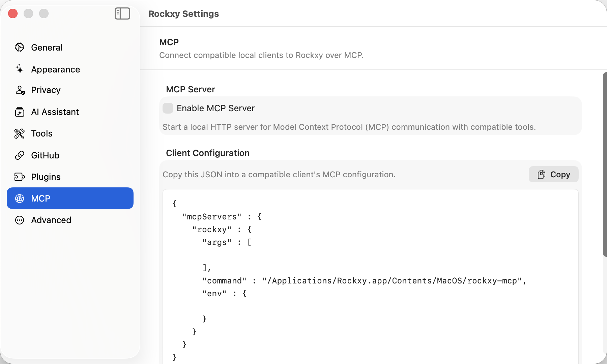
Task: Switch to Appearance settings
Action: pos(70,69)
